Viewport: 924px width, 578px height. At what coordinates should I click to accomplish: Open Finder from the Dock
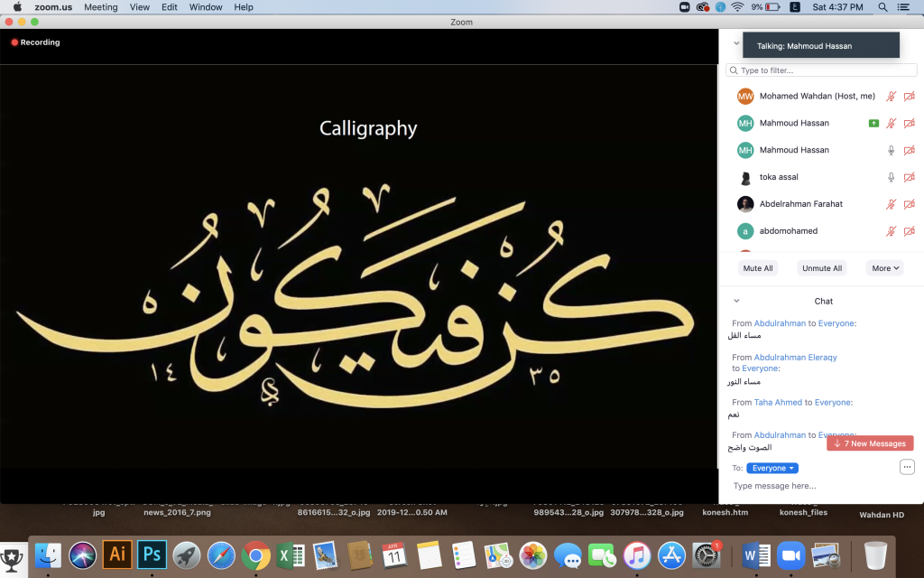pos(48,555)
